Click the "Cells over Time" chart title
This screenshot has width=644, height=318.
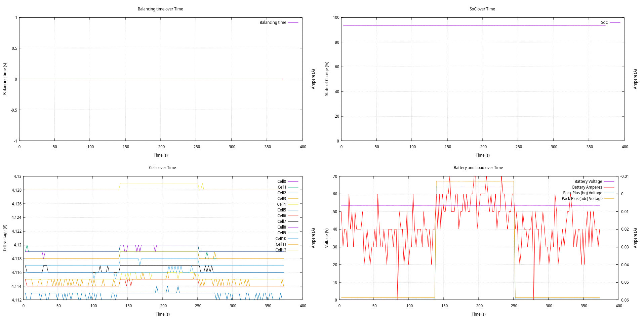coord(162,168)
